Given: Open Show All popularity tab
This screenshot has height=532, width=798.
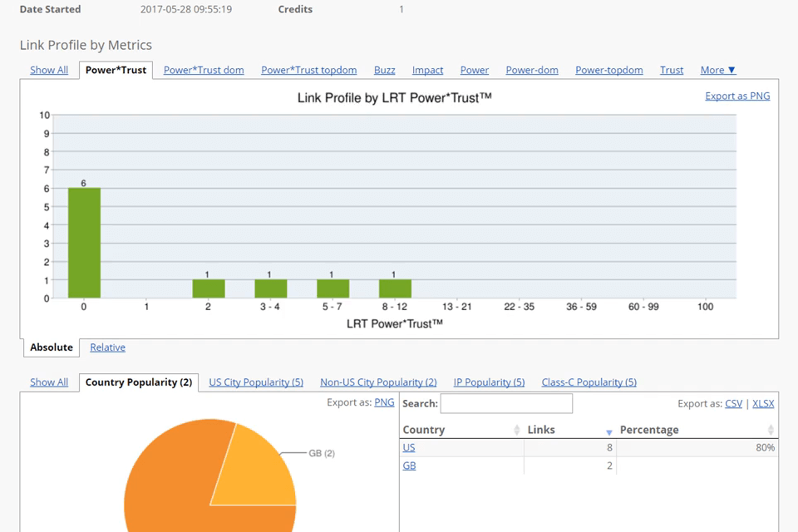Looking at the screenshot, I should pos(49,382).
